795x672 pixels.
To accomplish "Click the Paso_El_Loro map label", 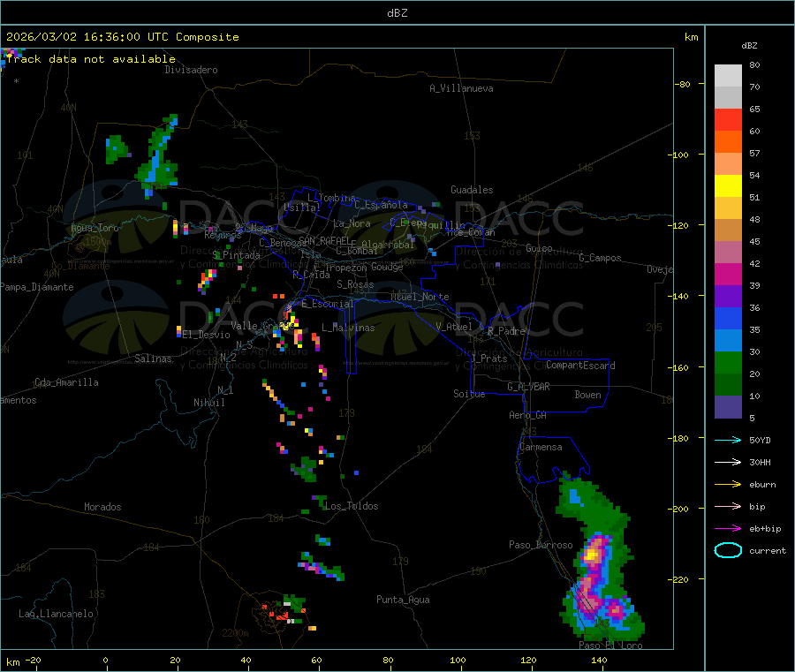I will coord(610,646).
